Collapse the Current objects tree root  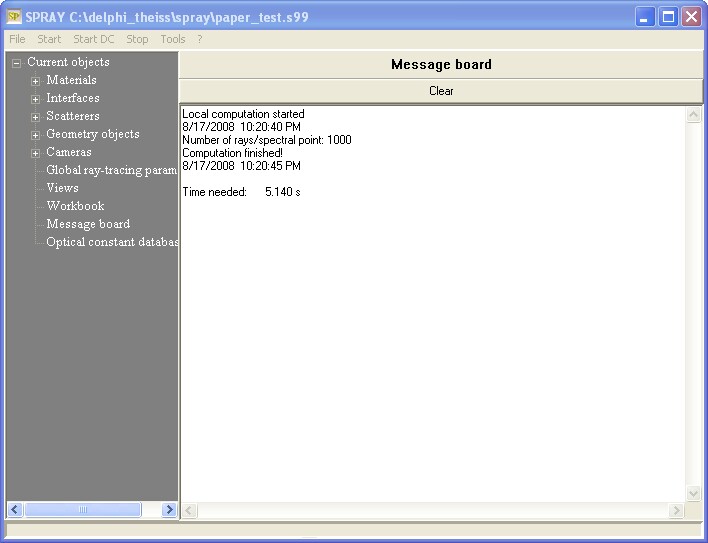[x=16, y=63]
